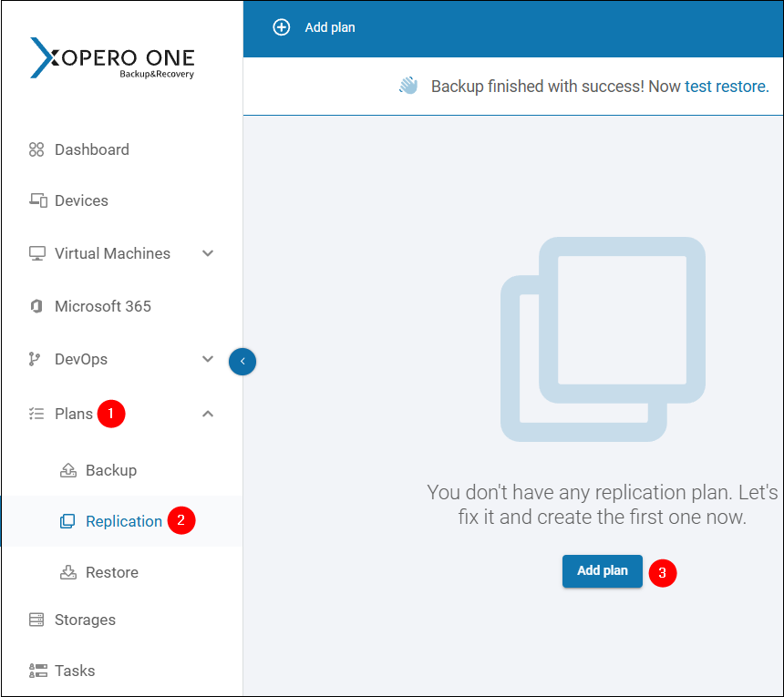Open the Dashboard section

[89, 149]
